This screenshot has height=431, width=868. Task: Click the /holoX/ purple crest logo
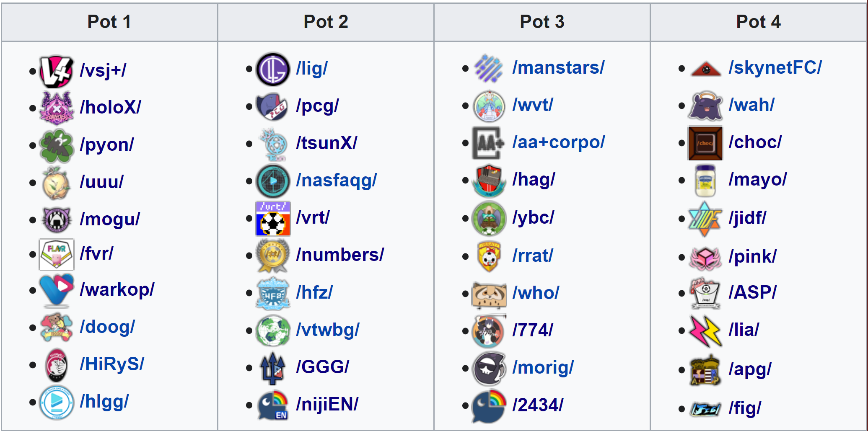(x=56, y=108)
